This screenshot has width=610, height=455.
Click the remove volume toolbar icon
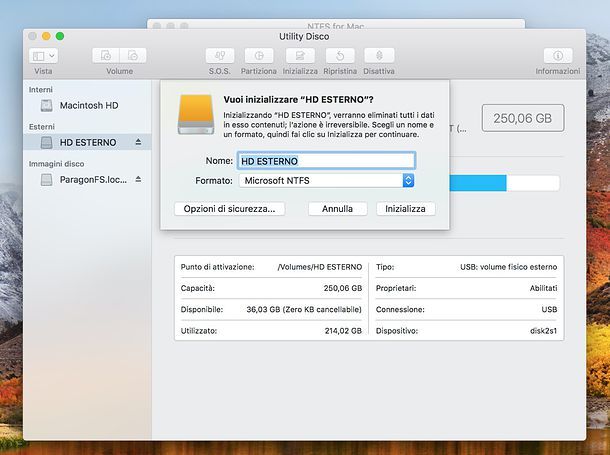[133, 56]
